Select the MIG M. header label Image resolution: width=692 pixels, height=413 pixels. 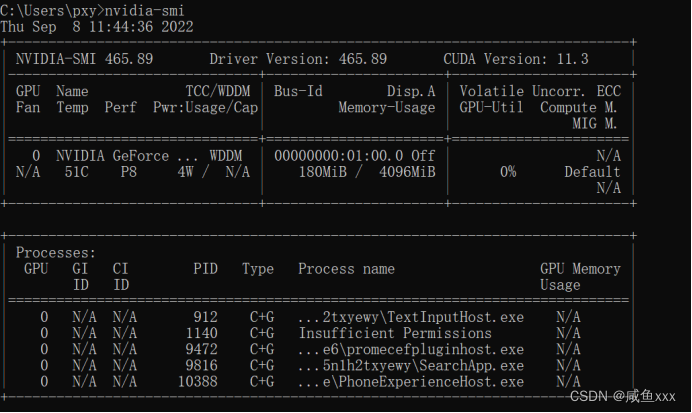[594, 123]
